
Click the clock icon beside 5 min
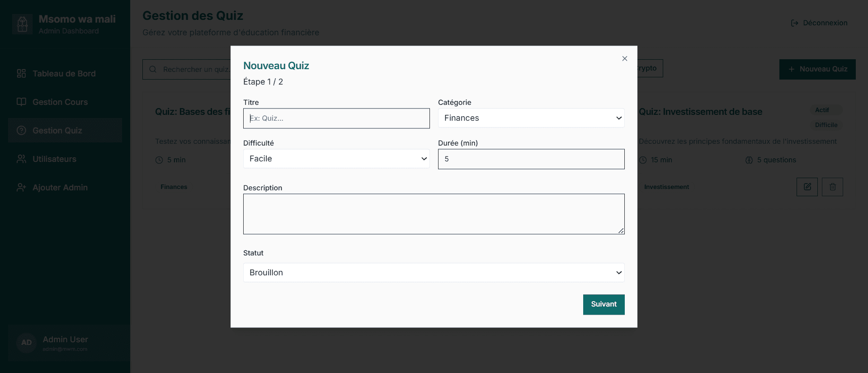pyautogui.click(x=159, y=160)
